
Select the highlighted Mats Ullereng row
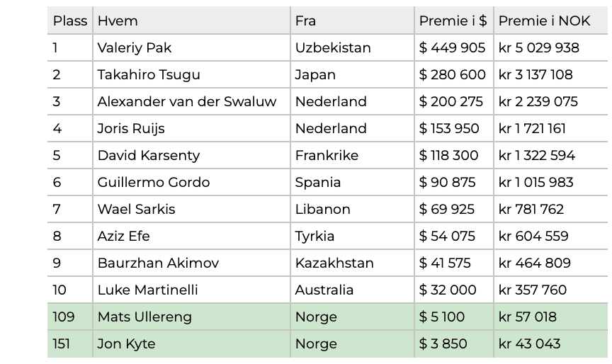[327, 317]
